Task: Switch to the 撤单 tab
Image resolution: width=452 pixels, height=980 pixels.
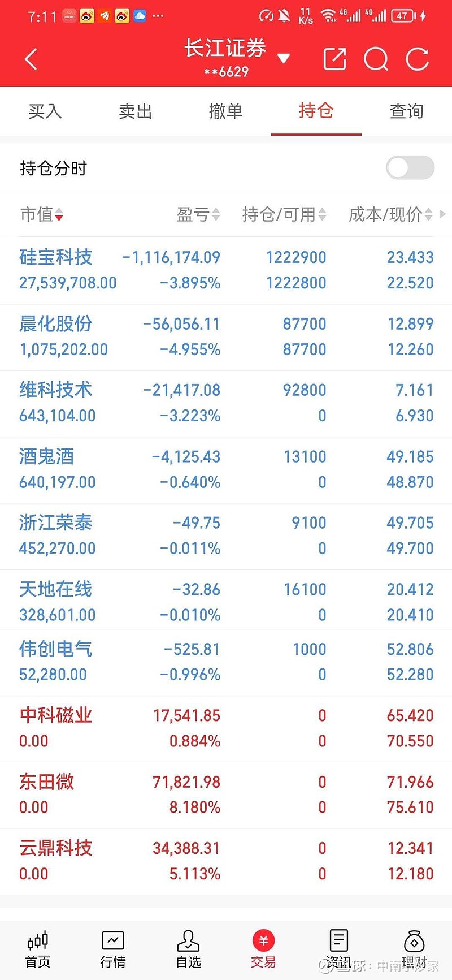Action: tap(226, 111)
